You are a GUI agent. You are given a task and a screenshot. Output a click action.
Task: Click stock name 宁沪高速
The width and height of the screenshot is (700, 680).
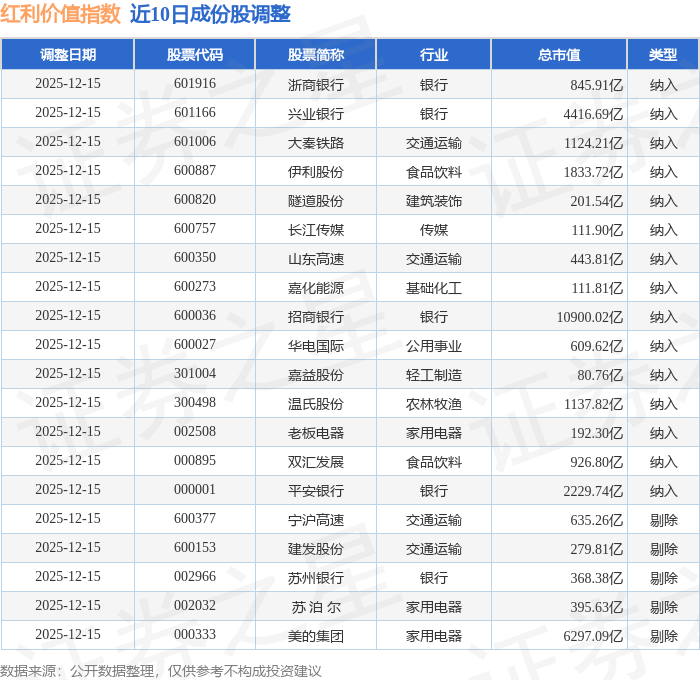(x=316, y=520)
